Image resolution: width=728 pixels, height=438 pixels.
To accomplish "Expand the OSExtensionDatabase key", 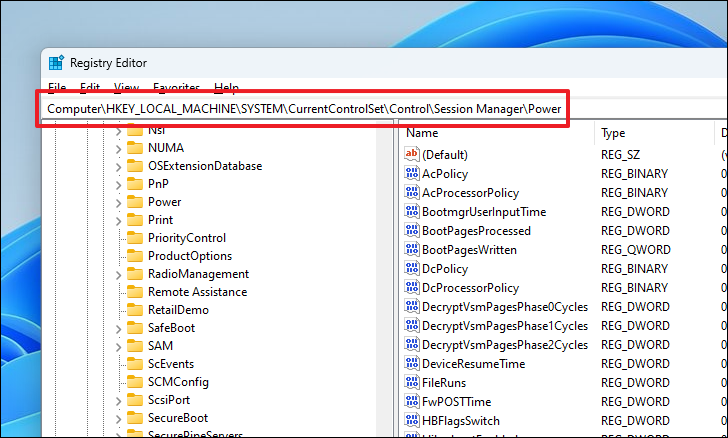I will pyautogui.click(x=118, y=167).
